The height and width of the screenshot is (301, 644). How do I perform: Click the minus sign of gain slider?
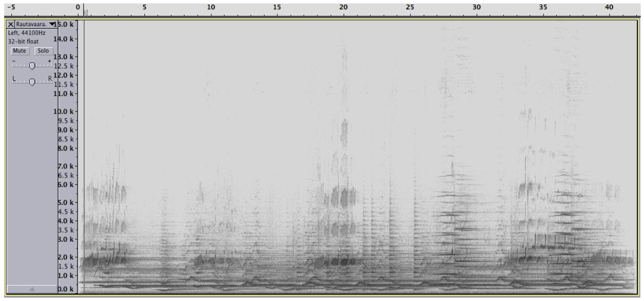[x=14, y=61]
